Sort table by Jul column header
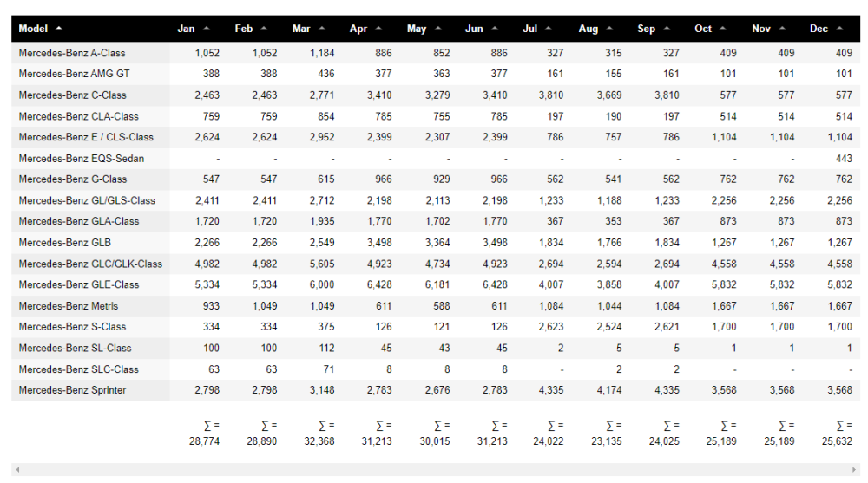Image resolution: width=868 pixels, height=483 pixels. [529, 29]
